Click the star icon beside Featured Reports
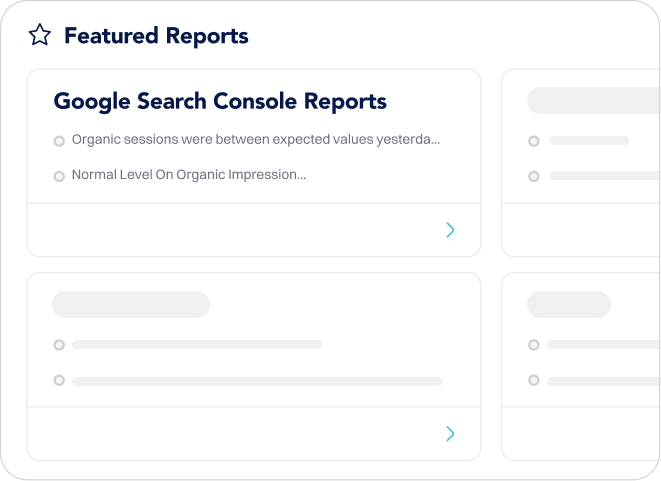 40,35
